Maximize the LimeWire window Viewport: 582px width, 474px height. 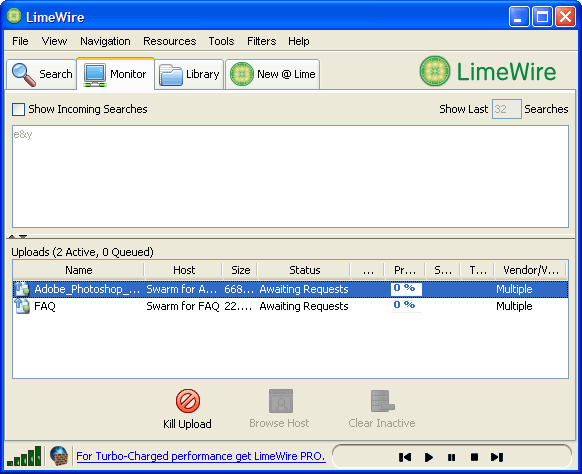click(x=542, y=17)
